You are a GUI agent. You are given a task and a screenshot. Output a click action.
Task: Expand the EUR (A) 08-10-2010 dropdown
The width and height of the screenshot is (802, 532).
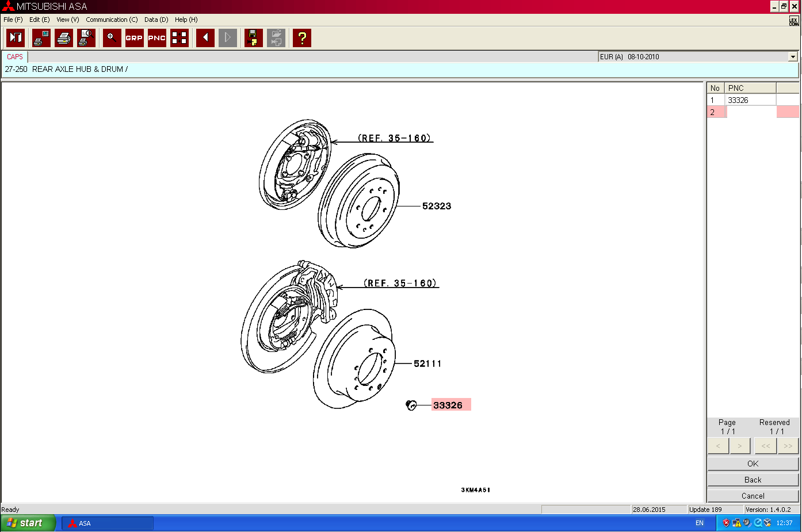793,57
